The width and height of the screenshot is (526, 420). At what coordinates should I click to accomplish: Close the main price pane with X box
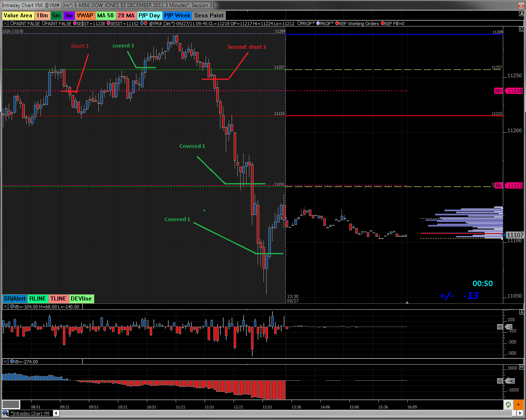[x=5, y=24]
